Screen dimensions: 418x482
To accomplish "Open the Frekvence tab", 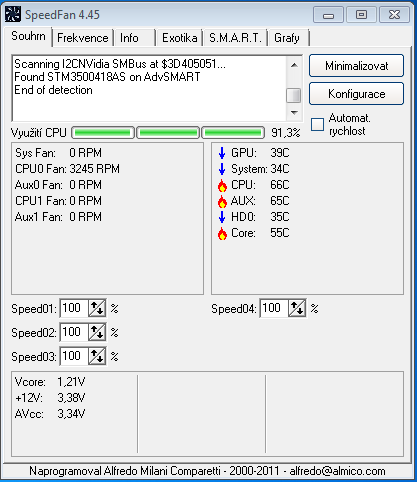I will (x=83, y=38).
